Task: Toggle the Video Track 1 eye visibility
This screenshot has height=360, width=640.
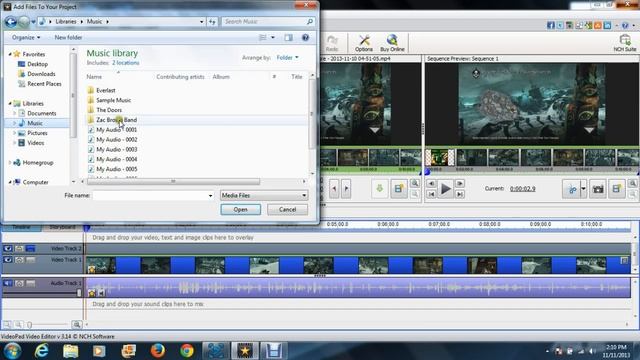Action: tap(8, 260)
